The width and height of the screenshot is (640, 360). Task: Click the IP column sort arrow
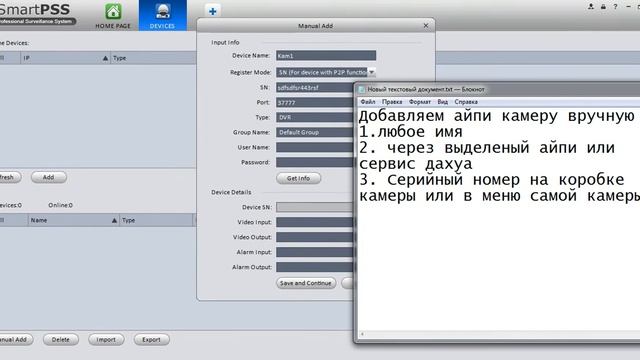(x=105, y=58)
